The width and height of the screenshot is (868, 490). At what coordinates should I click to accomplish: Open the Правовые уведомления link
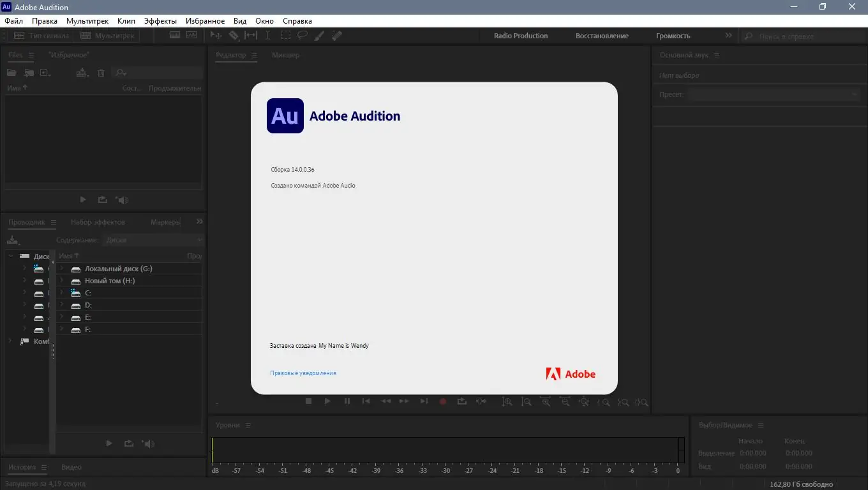[x=303, y=373]
